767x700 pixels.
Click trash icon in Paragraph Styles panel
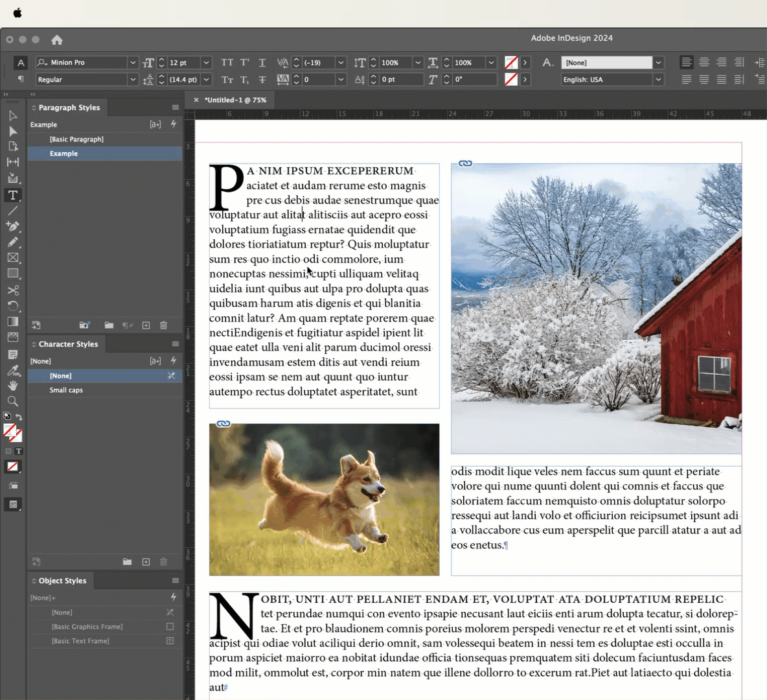tap(163, 325)
